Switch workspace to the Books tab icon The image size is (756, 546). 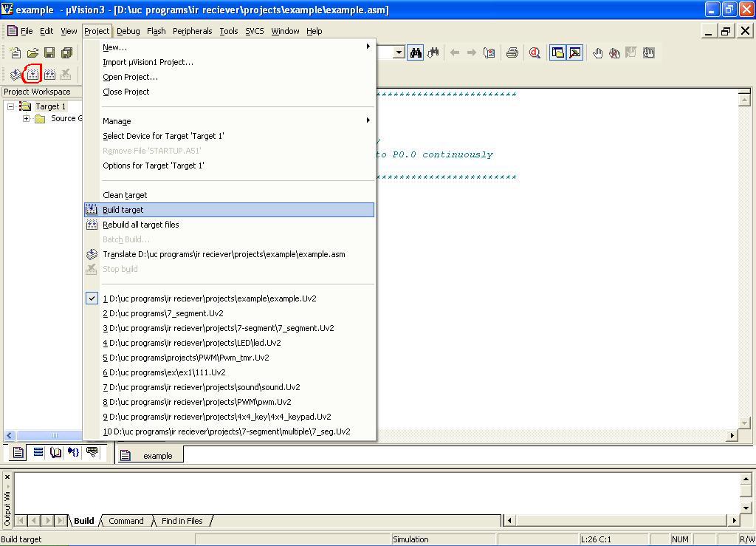56,452
